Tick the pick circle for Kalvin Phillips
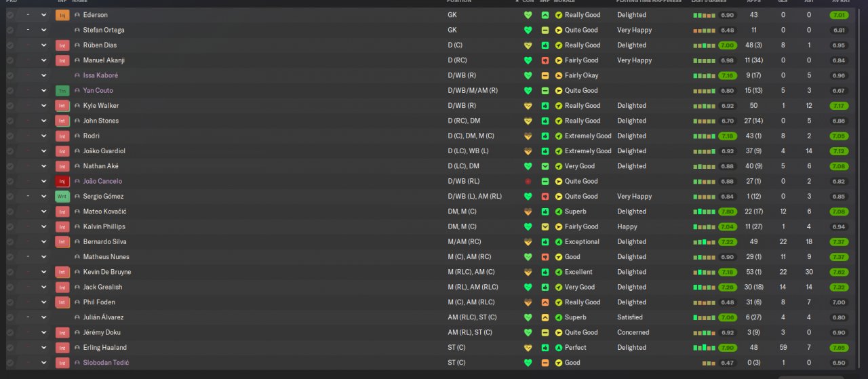868x379 pixels. [9, 227]
